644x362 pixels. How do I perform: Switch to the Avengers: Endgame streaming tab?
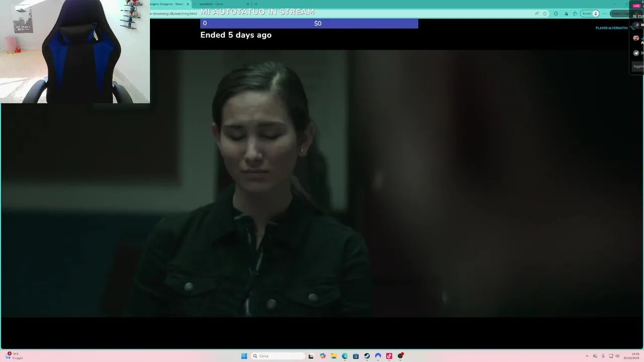[x=168, y=4]
